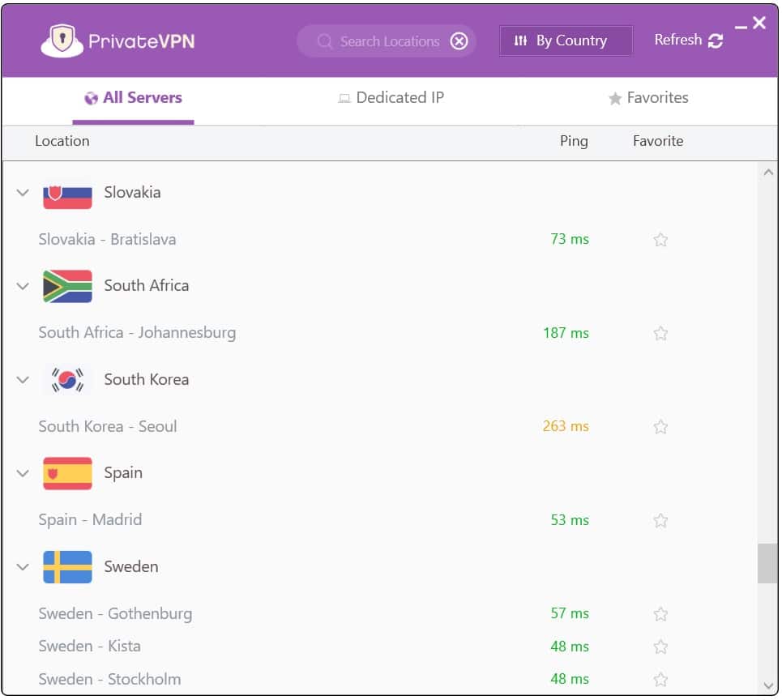The height and width of the screenshot is (700, 782).
Task: Click the Location column header
Action: pyautogui.click(x=62, y=141)
